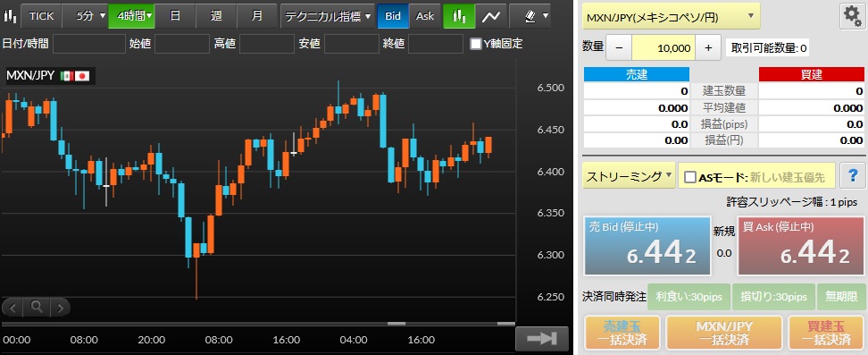
Task: Click the chart magnifier zoom icon
Action: click(x=37, y=306)
